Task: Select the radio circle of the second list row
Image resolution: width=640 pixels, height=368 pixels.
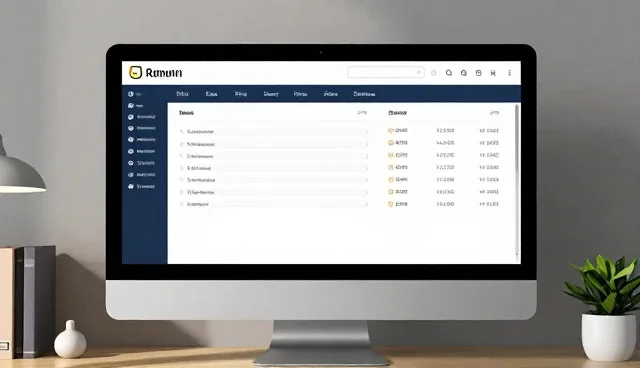Action: click(182, 144)
